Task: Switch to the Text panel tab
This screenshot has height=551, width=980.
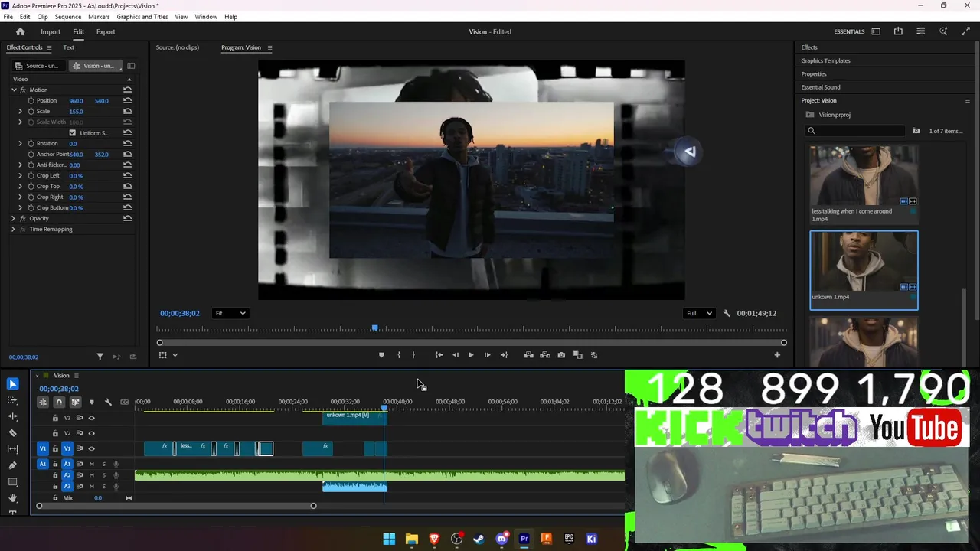Action: tap(68, 47)
